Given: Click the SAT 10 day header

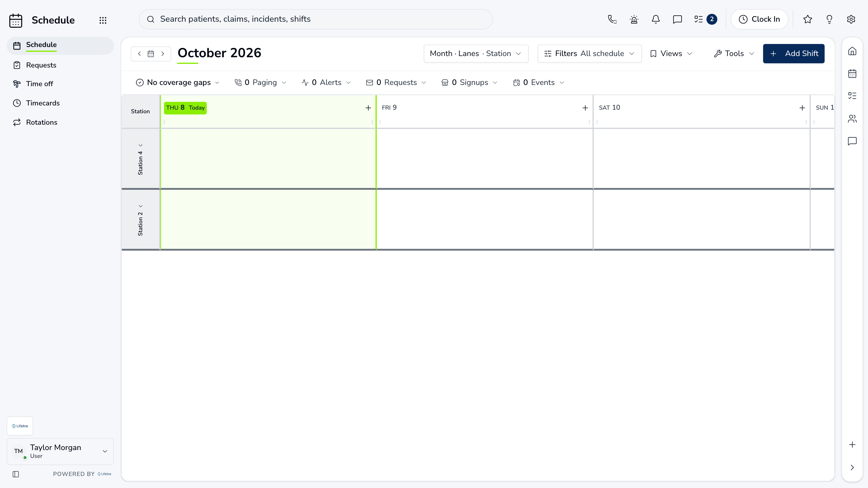Looking at the screenshot, I should click(609, 108).
